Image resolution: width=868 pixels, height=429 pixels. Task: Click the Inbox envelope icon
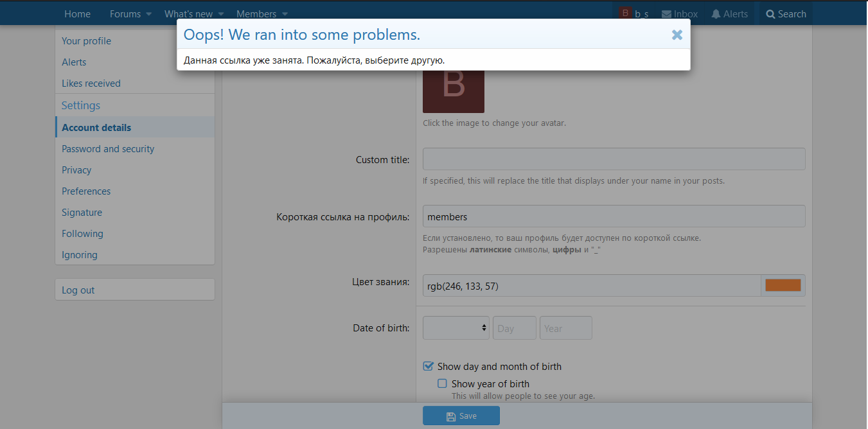[666, 14]
